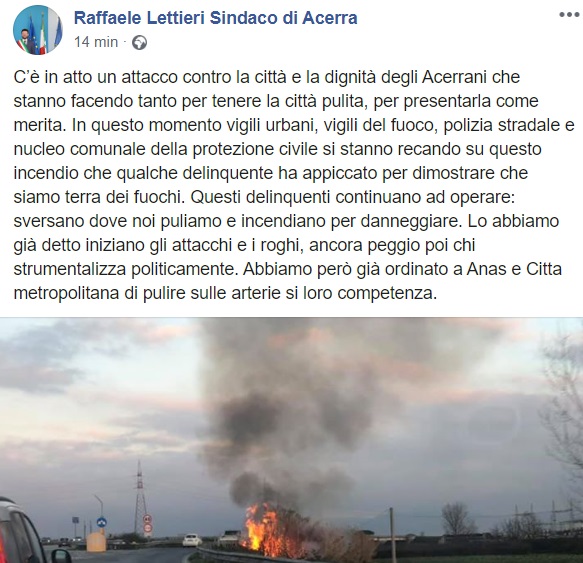Click the red speed-limit signs in photo
Screen dimensions: 583x563
148,523
